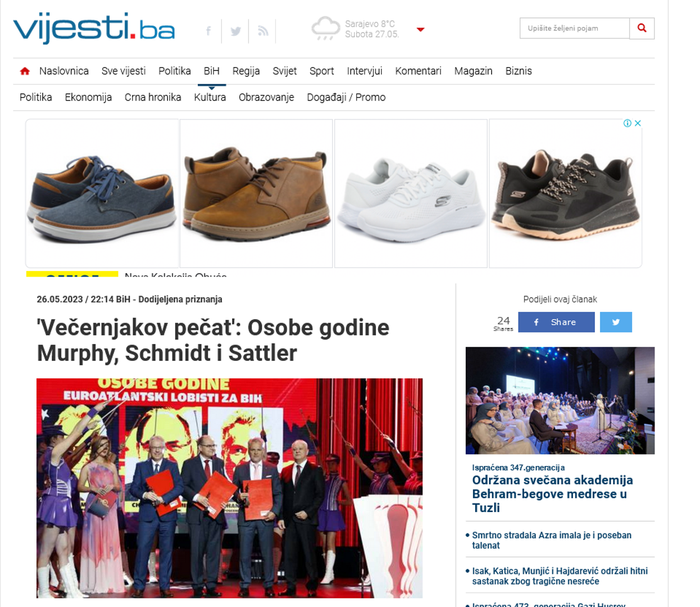Open 'Smrtno stradala Azra' article link
The image size is (700, 607).
click(x=552, y=540)
